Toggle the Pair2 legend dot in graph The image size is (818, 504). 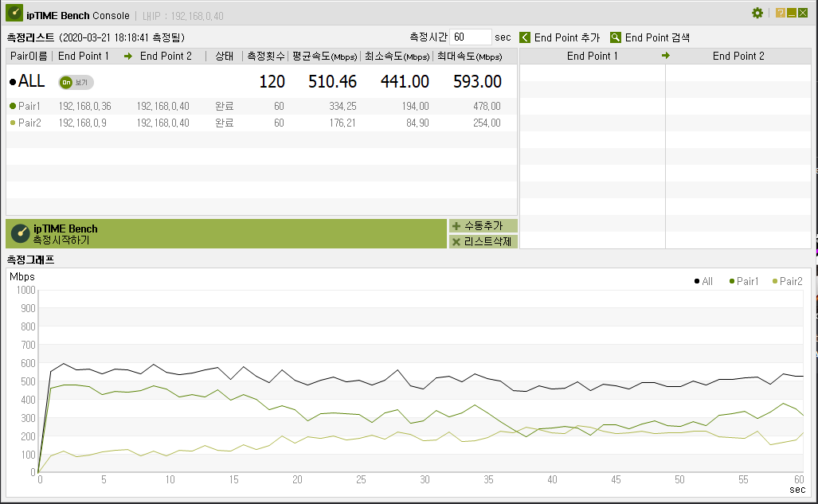(x=775, y=281)
